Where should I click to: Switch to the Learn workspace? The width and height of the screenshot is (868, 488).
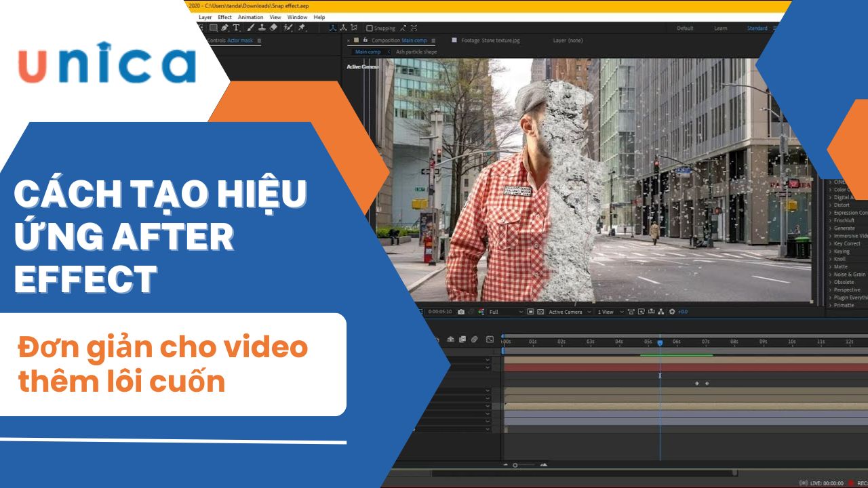tap(720, 28)
